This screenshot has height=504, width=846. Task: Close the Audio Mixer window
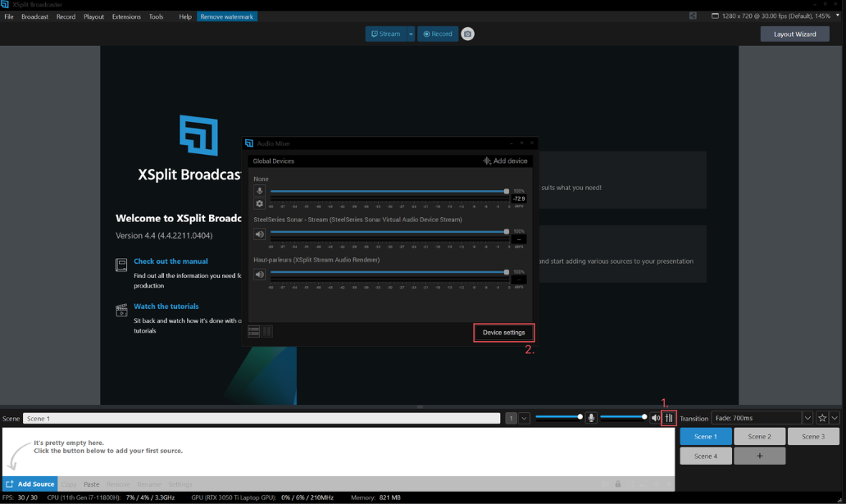[x=532, y=143]
